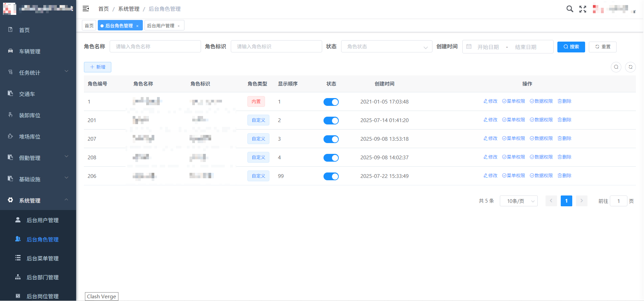The height and width of the screenshot is (301, 644).
Task: Expand the 基础设施 menu chevron
Action: click(x=66, y=178)
